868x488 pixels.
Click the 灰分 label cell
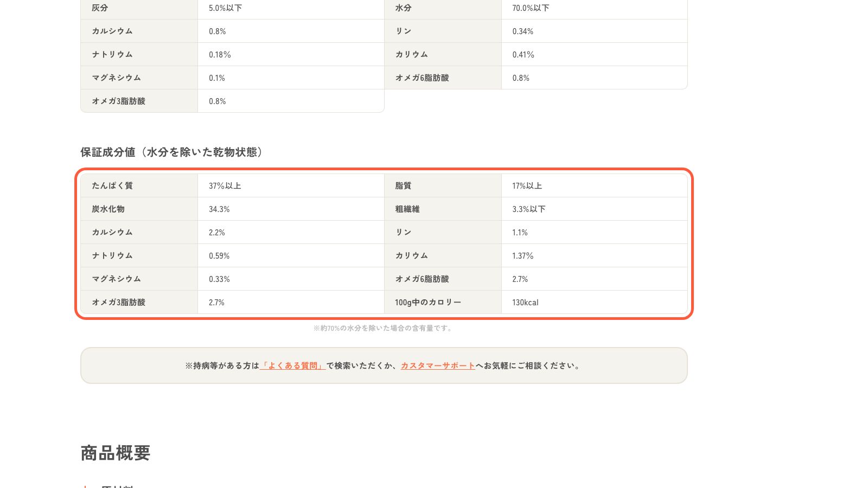point(139,8)
